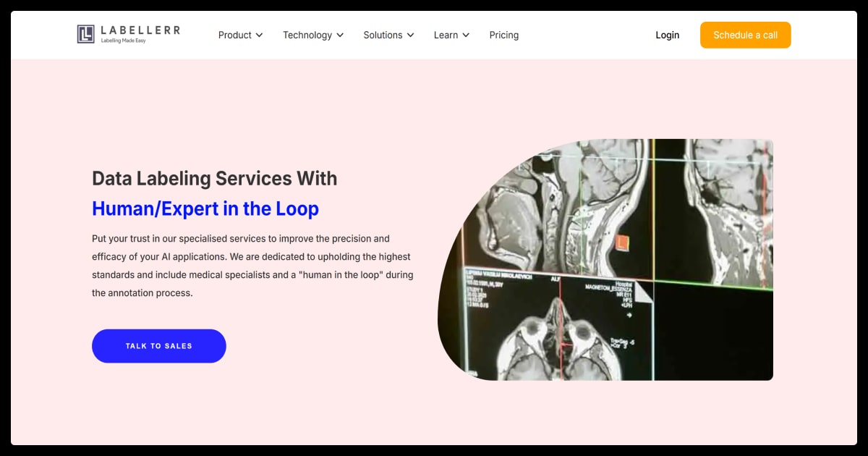Screen dimensions: 868x456
Task: Expand the chevron next to Product
Action: tap(260, 35)
